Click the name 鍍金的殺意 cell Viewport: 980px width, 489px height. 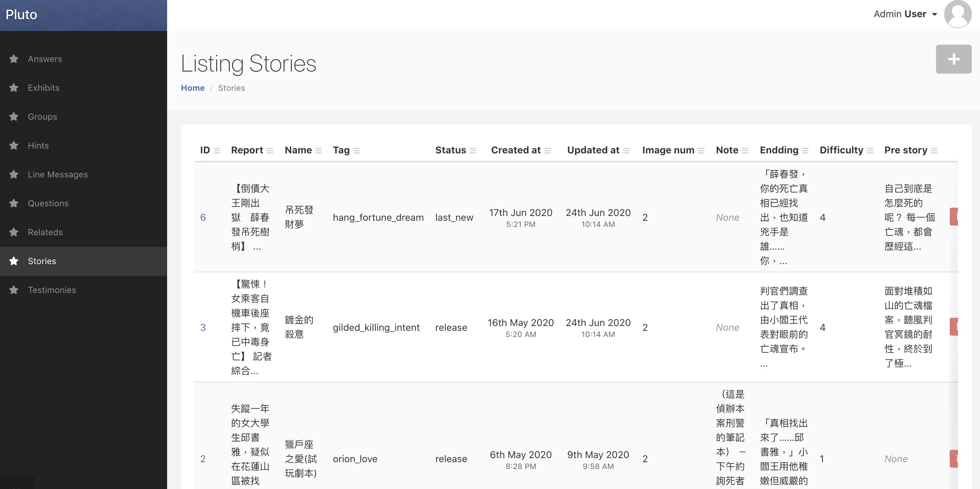(x=299, y=327)
